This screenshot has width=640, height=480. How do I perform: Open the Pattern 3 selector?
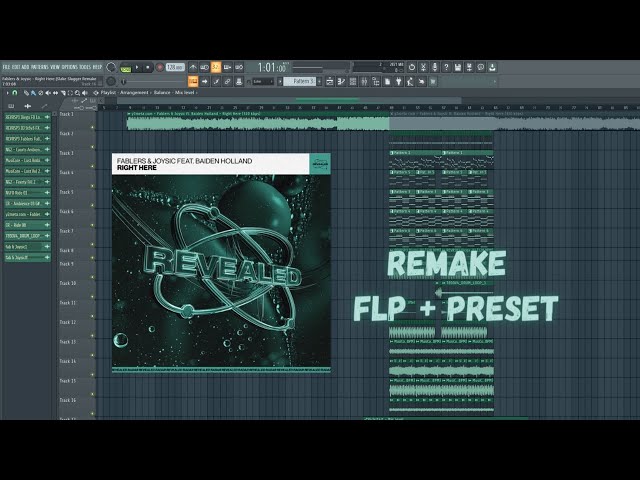[300, 82]
